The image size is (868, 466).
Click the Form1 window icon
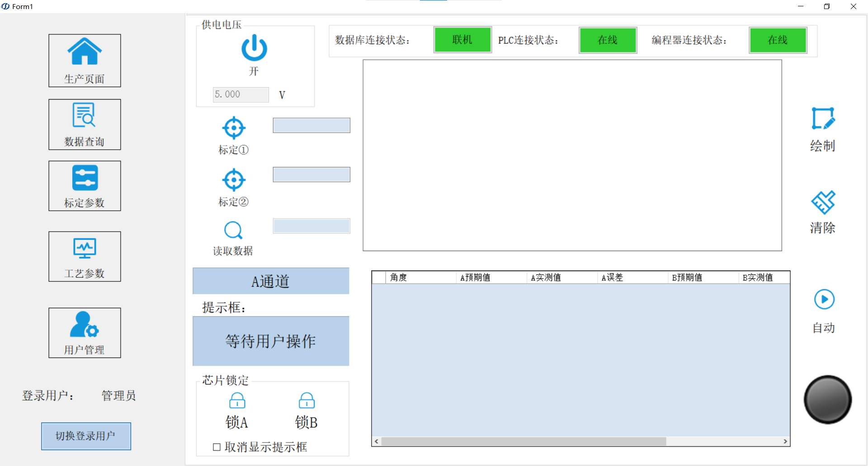(x=5, y=6)
